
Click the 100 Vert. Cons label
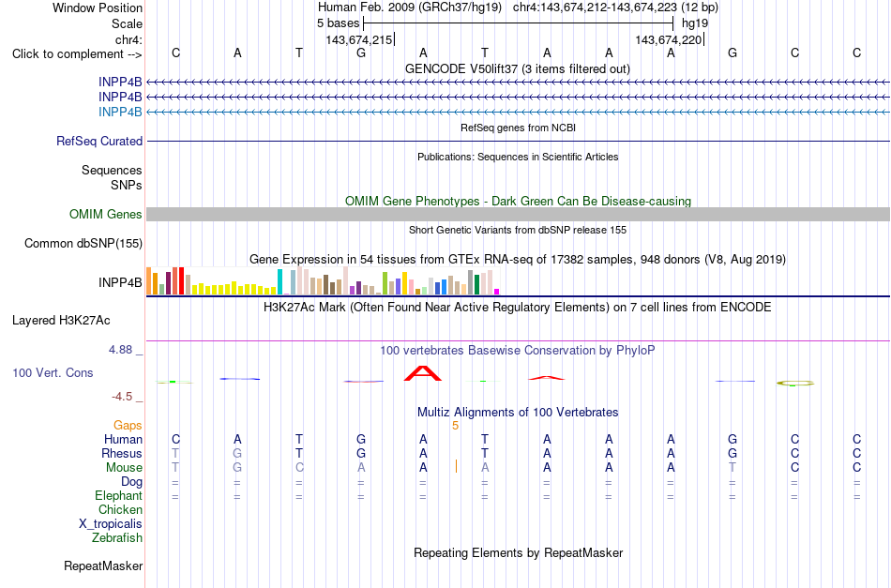click(53, 372)
